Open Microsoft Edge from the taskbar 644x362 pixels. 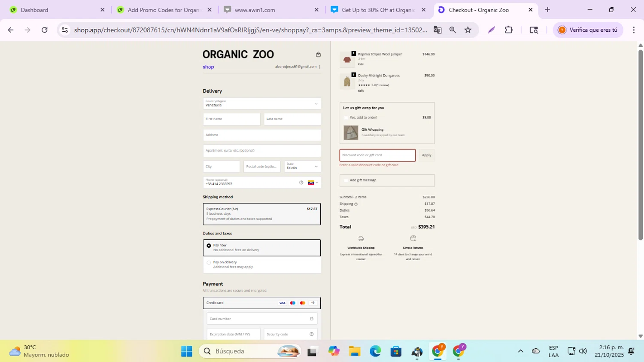[375, 351]
